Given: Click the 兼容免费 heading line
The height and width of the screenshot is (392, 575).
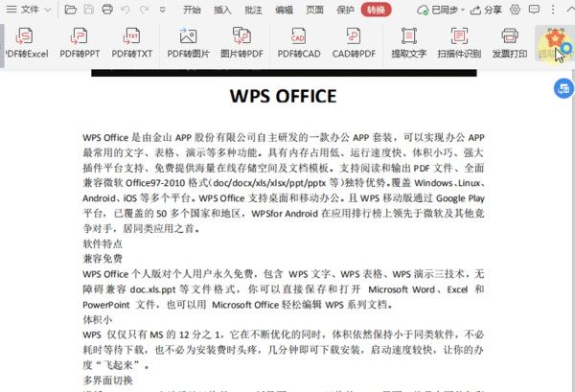Looking at the screenshot, I should pyautogui.click(x=103, y=259).
